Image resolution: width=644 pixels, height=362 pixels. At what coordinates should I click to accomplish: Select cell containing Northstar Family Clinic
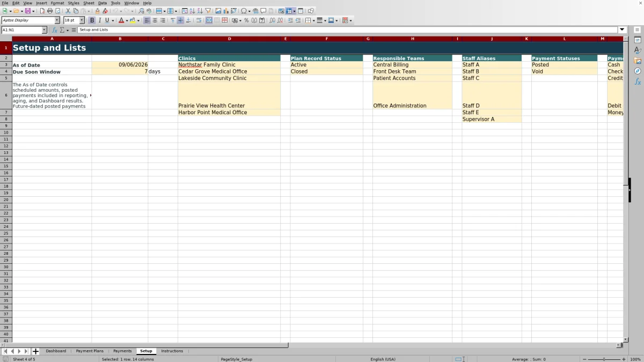[229, 65]
